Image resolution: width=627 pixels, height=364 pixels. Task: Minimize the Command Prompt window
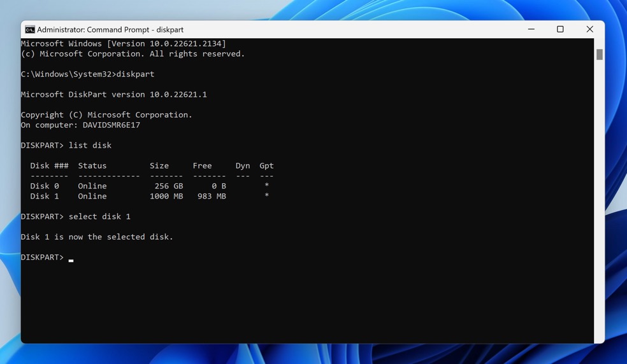(531, 29)
